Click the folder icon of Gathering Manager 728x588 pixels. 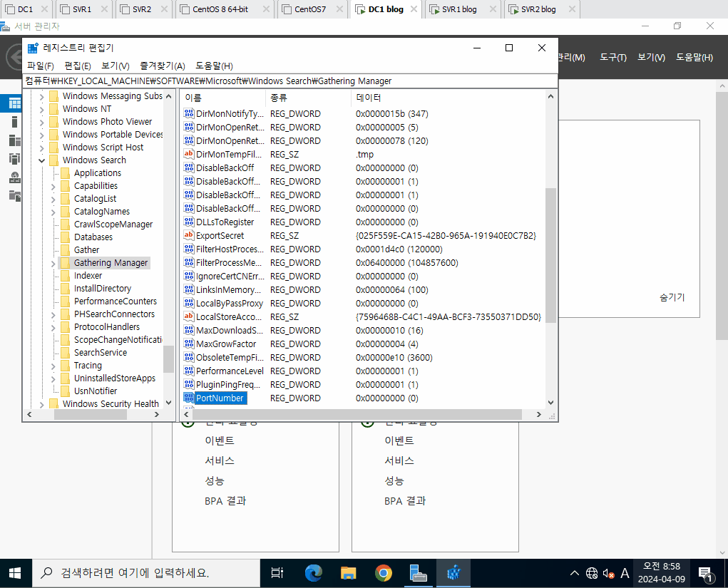tap(66, 263)
